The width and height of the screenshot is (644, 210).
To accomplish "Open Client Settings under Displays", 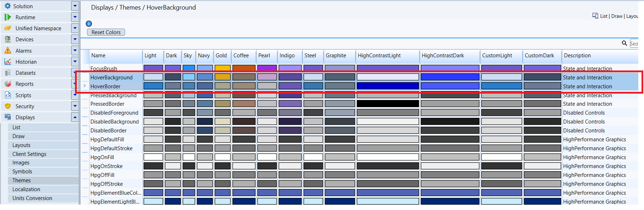I will click(x=29, y=154).
